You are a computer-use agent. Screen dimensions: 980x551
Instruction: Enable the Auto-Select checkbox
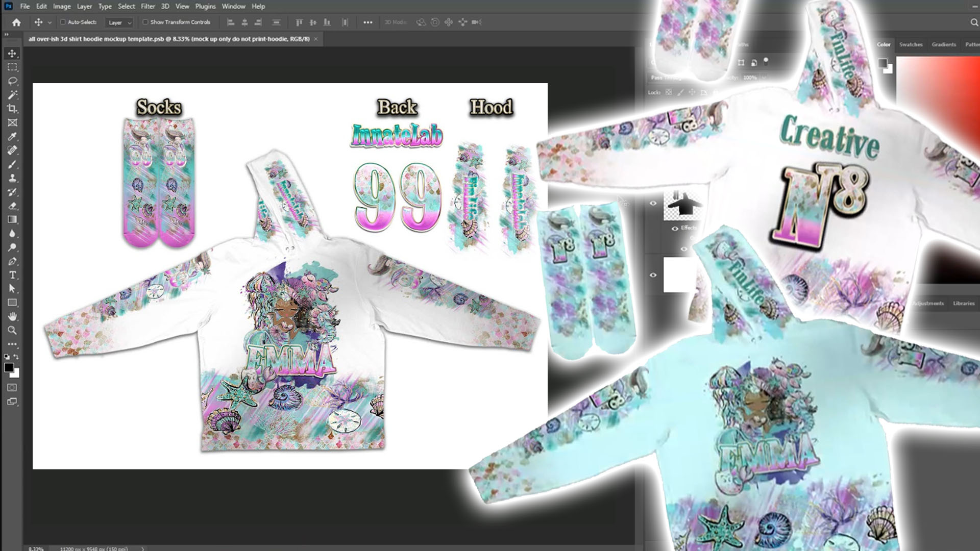coord(63,22)
